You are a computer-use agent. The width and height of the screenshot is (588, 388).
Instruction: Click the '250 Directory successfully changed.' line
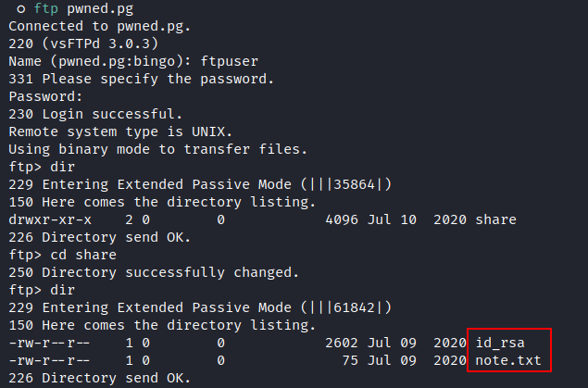pyautogui.click(x=154, y=272)
